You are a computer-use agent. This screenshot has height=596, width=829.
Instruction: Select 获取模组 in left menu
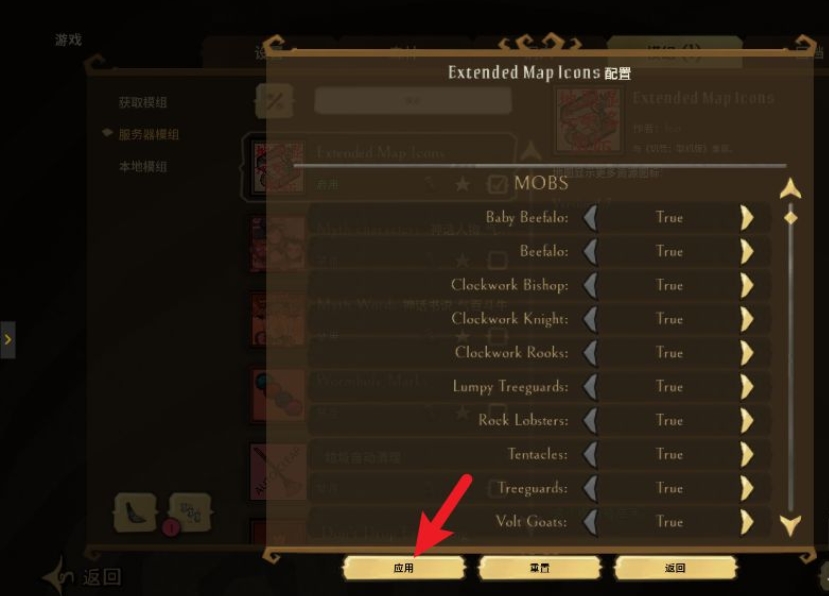pyautogui.click(x=143, y=102)
